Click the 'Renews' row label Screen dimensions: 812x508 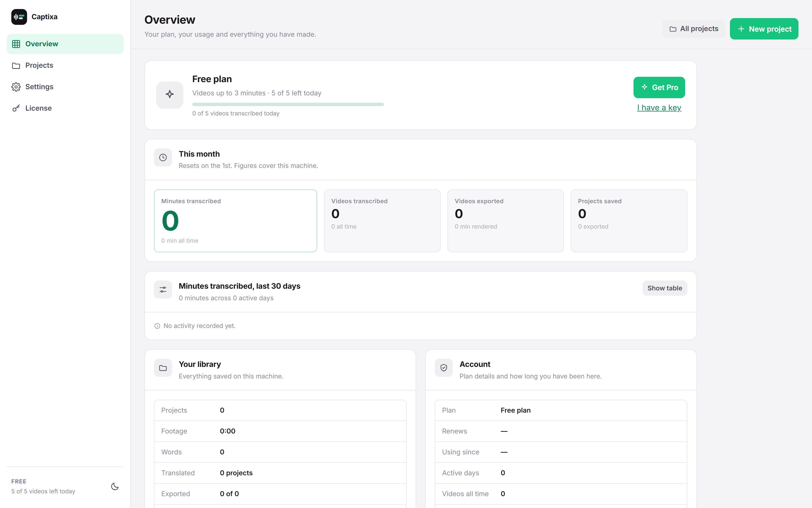454,431
